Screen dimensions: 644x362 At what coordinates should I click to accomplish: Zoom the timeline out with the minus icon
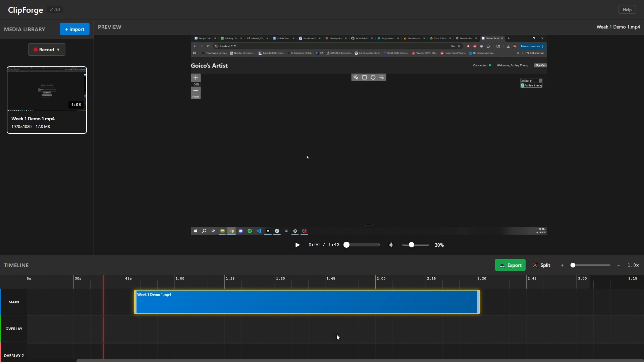point(618,265)
